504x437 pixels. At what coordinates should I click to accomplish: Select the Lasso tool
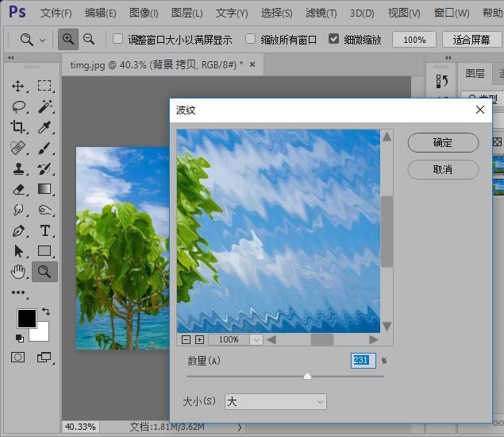click(18, 106)
